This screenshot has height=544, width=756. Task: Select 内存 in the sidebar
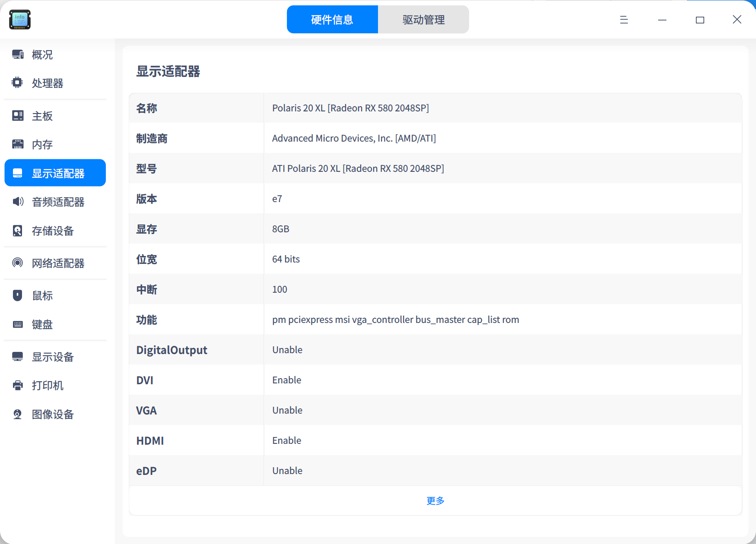[x=55, y=144]
